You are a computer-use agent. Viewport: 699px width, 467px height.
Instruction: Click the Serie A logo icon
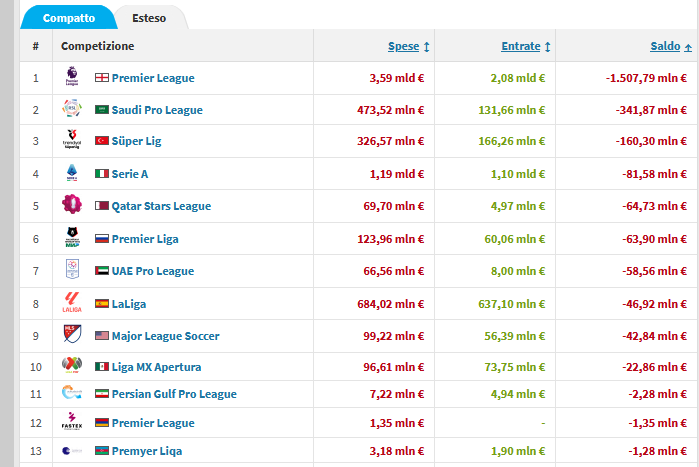(x=72, y=172)
